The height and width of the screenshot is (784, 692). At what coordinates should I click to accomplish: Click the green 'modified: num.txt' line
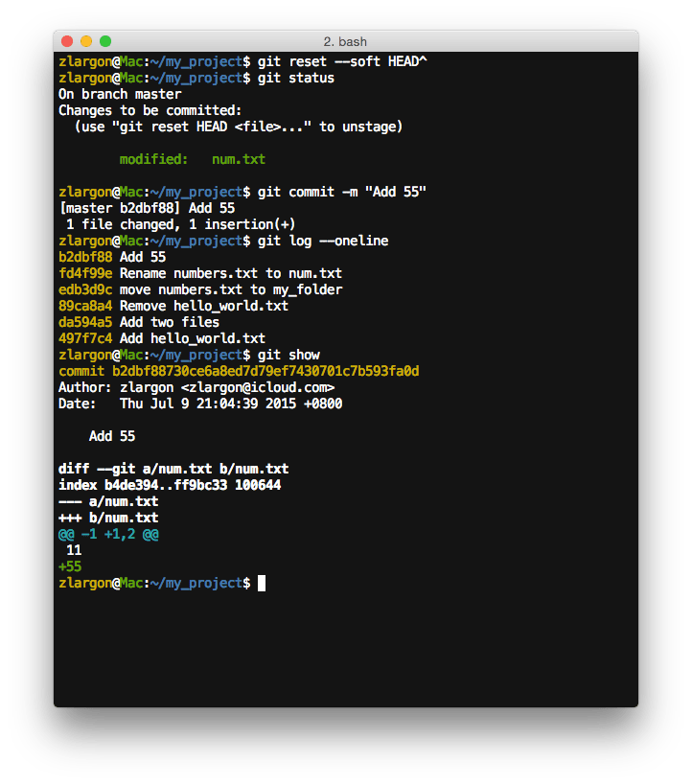point(192,159)
